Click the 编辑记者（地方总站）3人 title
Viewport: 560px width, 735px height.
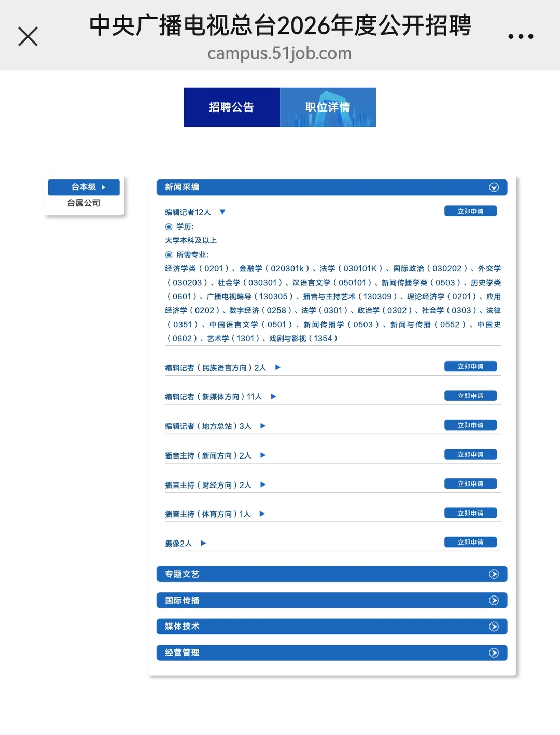208,426
